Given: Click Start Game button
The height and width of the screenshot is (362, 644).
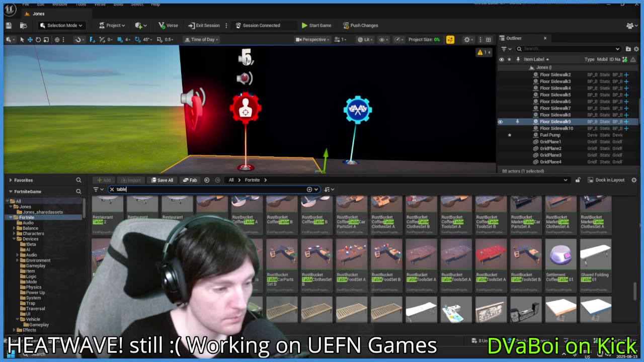Looking at the screenshot, I should (316, 25).
